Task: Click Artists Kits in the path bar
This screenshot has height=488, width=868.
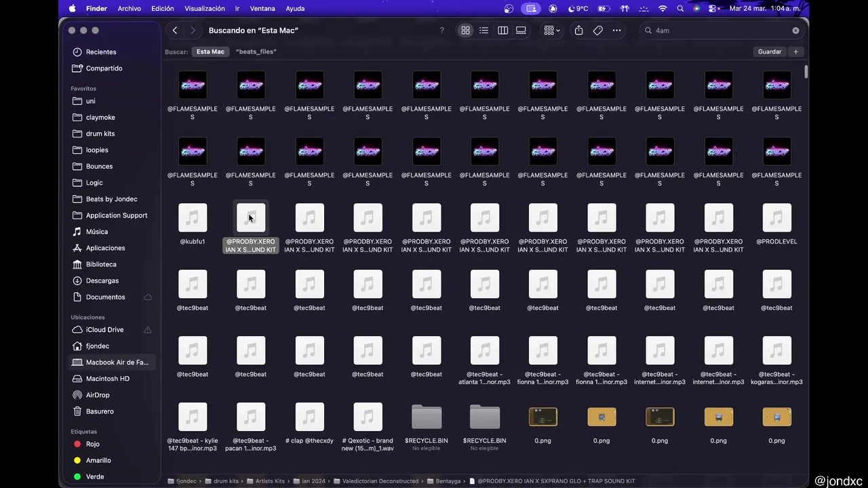Action: (265, 481)
